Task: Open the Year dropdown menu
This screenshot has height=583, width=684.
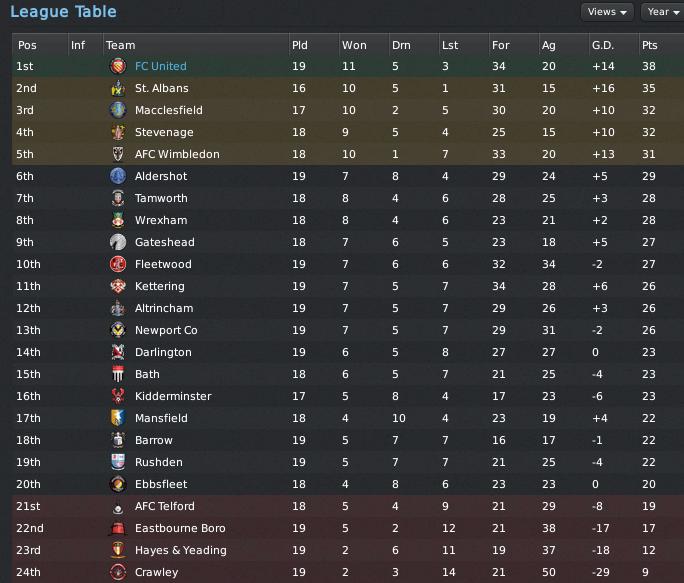Action: point(663,12)
